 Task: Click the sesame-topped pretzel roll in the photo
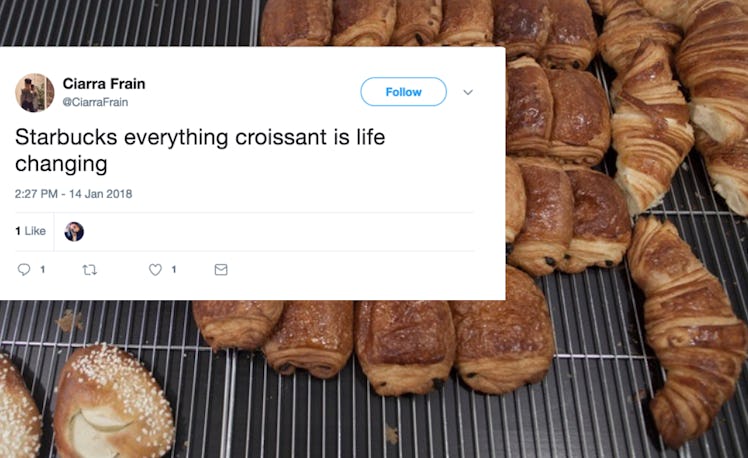tap(112, 400)
